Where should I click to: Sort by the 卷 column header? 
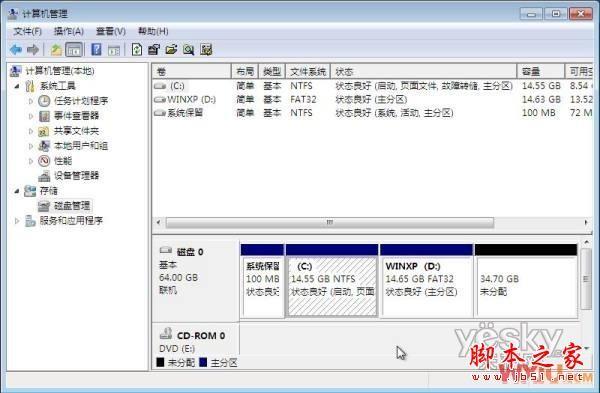[x=192, y=72]
